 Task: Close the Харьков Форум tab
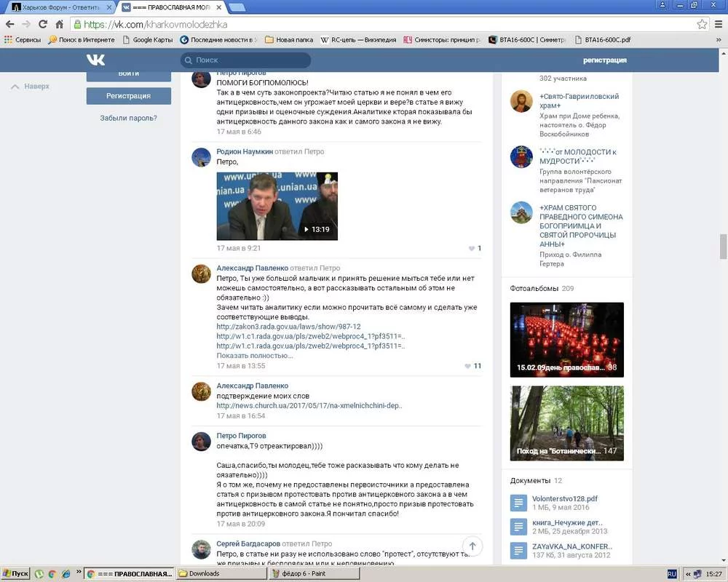[109, 7]
